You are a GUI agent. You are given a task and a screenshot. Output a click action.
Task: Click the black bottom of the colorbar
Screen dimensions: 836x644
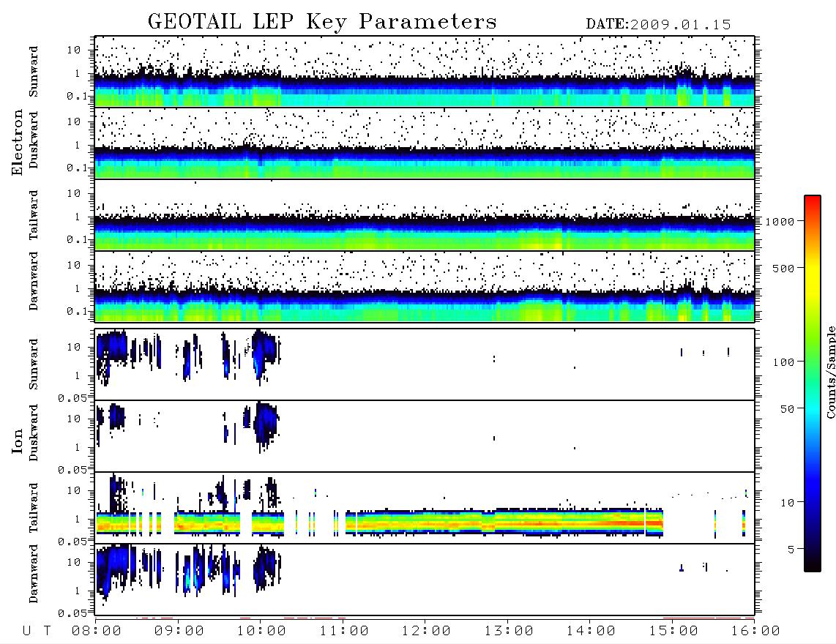point(813,564)
